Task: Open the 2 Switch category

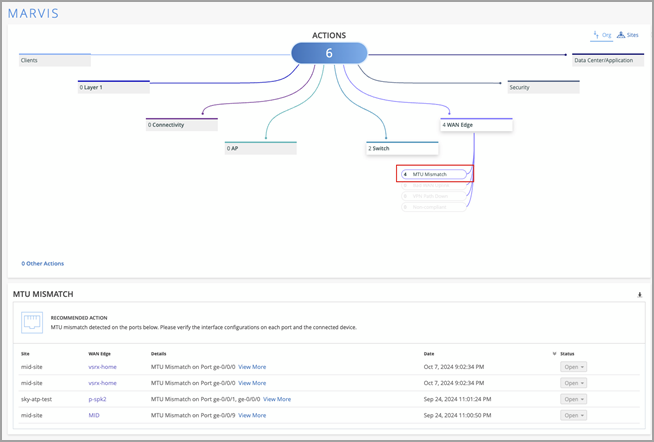Action: pyautogui.click(x=402, y=148)
